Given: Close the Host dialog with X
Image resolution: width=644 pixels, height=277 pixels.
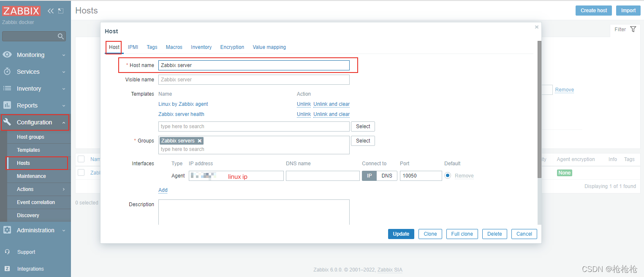Looking at the screenshot, I should [x=537, y=27].
